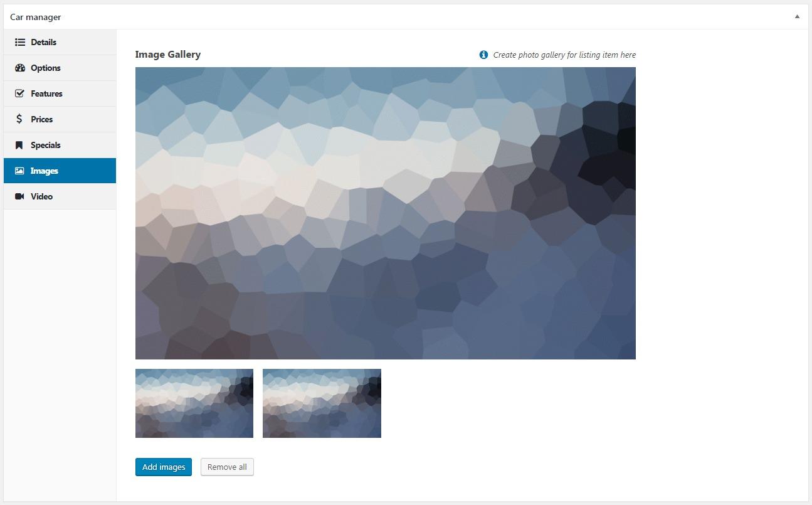
Task: Open the Specials tab
Action: [60, 145]
